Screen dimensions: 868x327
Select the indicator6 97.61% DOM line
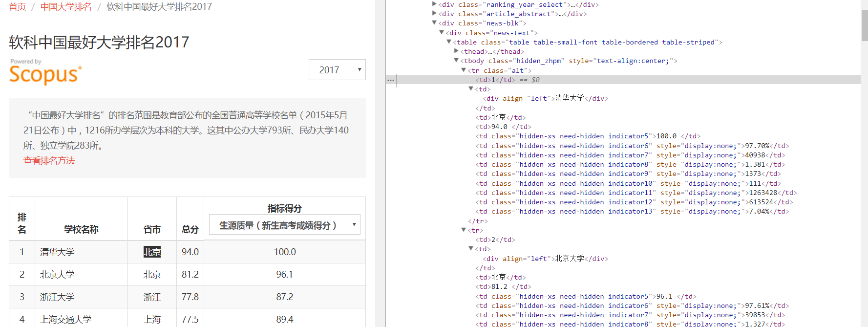pyautogui.click(x=632, y=305)
